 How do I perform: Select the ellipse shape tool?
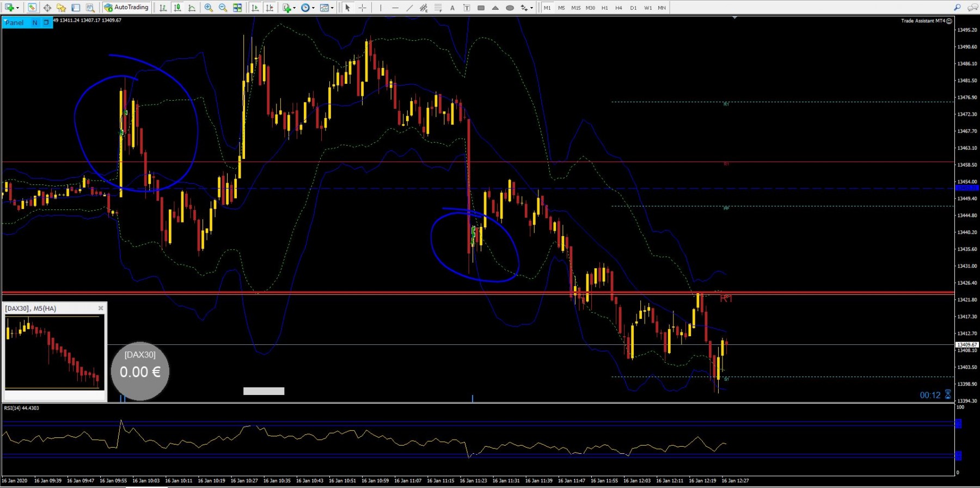510,8
